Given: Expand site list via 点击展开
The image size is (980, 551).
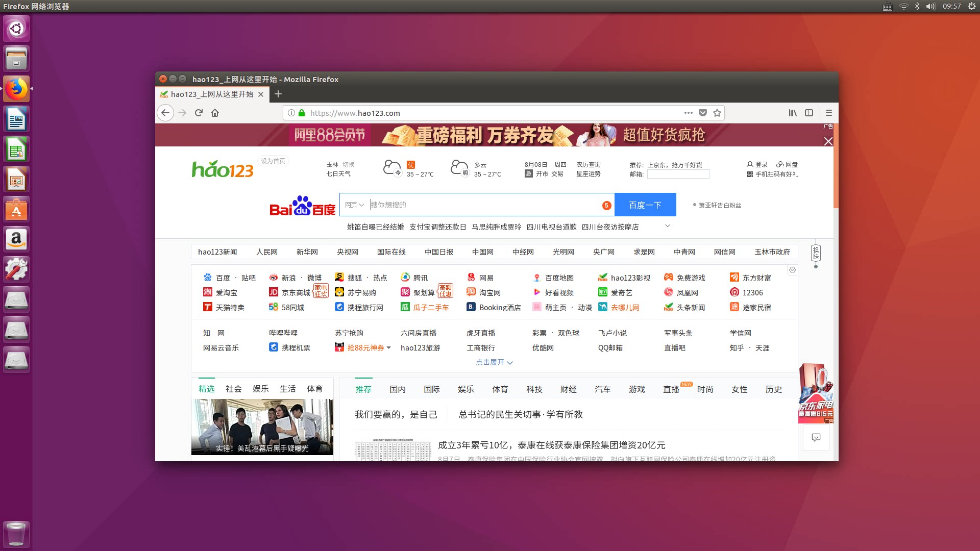Looking at the screenshot, I should pyautogui.click(x=494, y=362).
